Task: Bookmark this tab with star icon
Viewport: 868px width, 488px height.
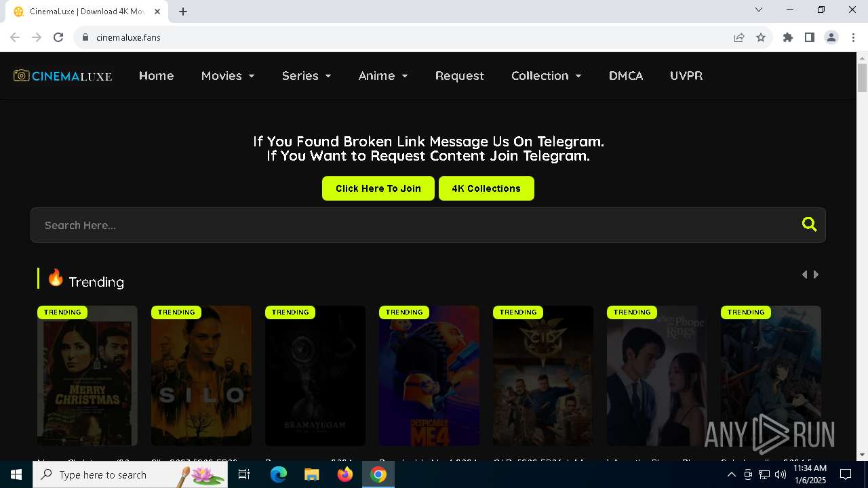Action: point(761,37)
